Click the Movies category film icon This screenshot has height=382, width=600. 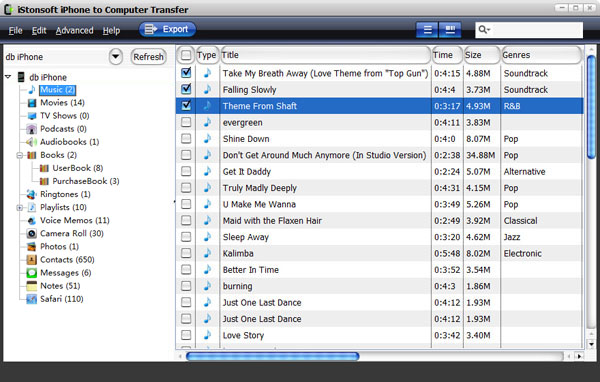click(x=32, y=103)
